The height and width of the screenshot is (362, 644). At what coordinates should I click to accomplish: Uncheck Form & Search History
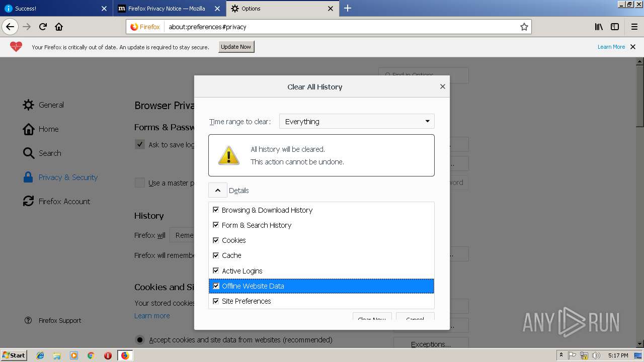(x=216, y=225)
